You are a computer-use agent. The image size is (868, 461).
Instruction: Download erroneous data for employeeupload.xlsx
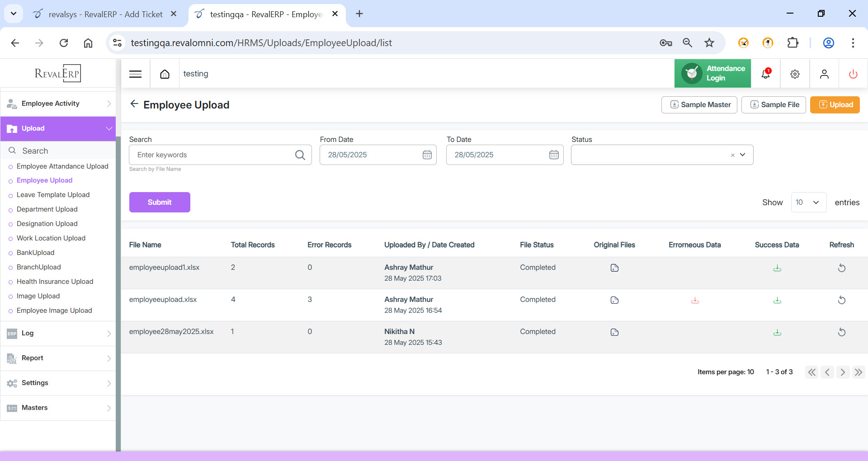(695, 301)
